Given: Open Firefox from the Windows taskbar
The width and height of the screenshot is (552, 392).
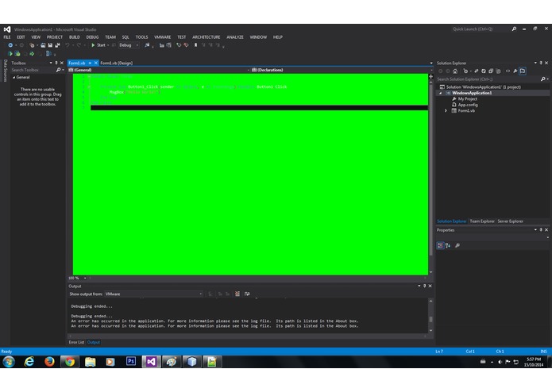Looking at the screenshot, I should point(49,361).
